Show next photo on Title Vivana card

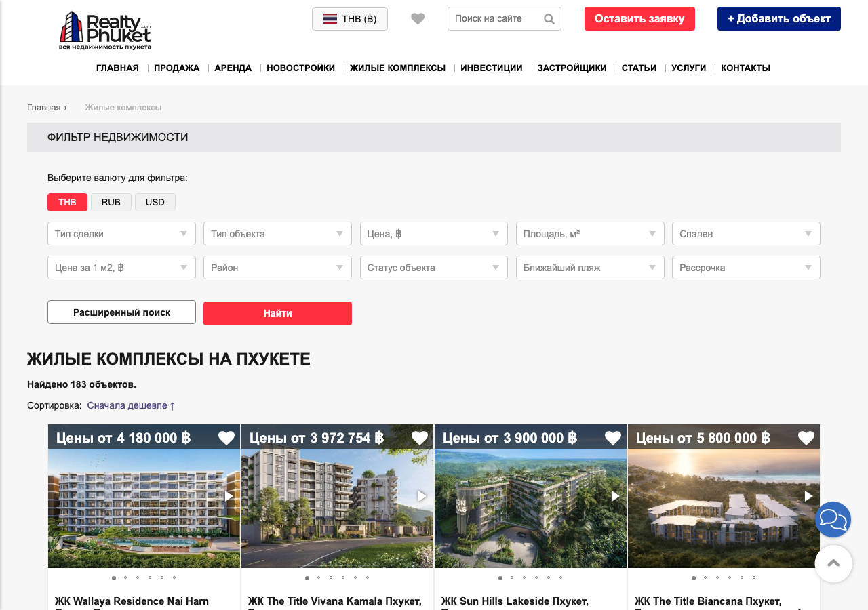tap(422, 496)
